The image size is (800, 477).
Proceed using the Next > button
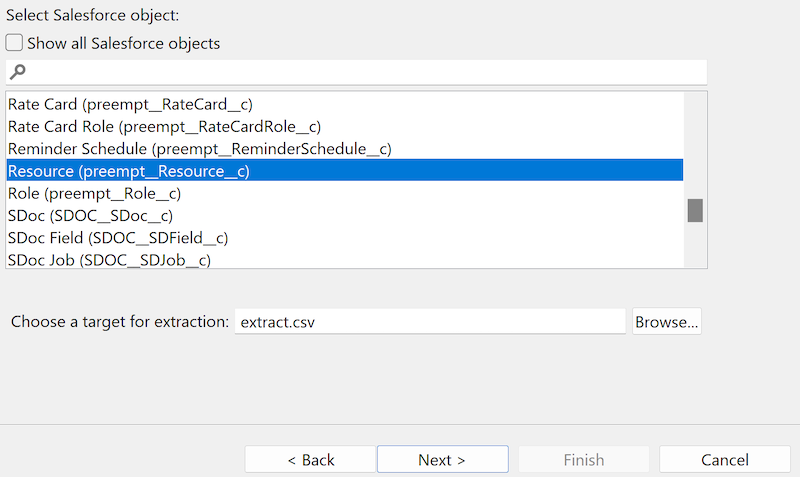point(442,460)
